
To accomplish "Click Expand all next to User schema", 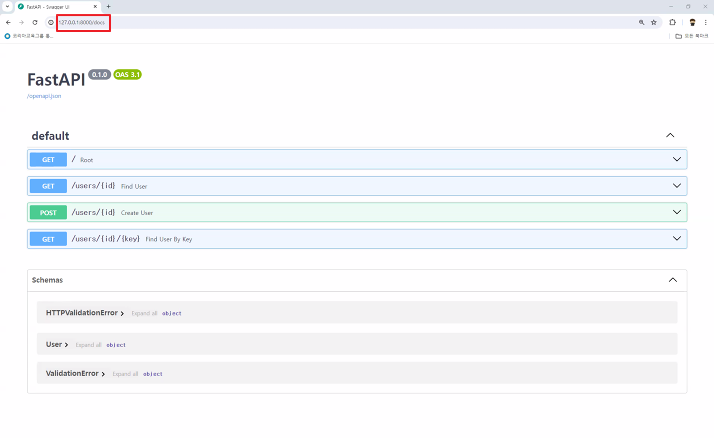I will 88,345.
